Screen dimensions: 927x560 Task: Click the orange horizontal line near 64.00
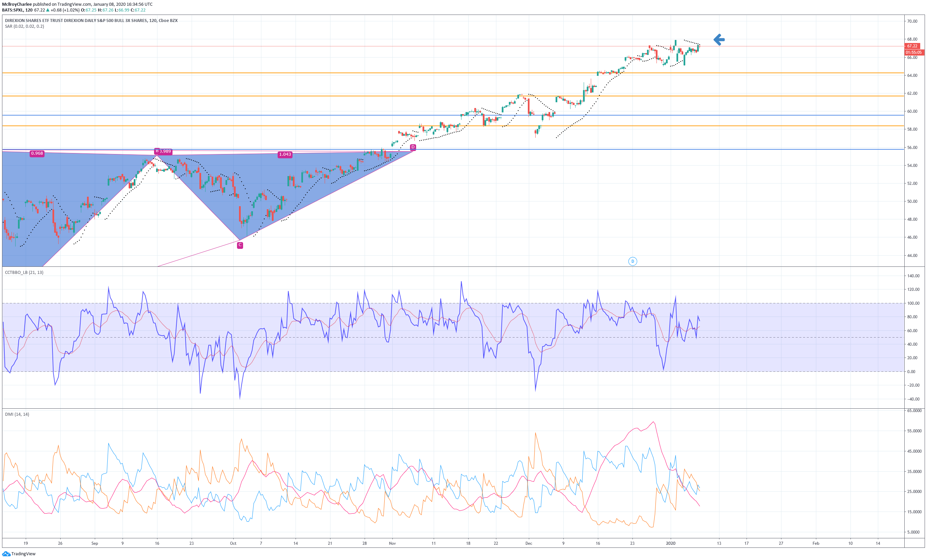[x=453, y=73]
